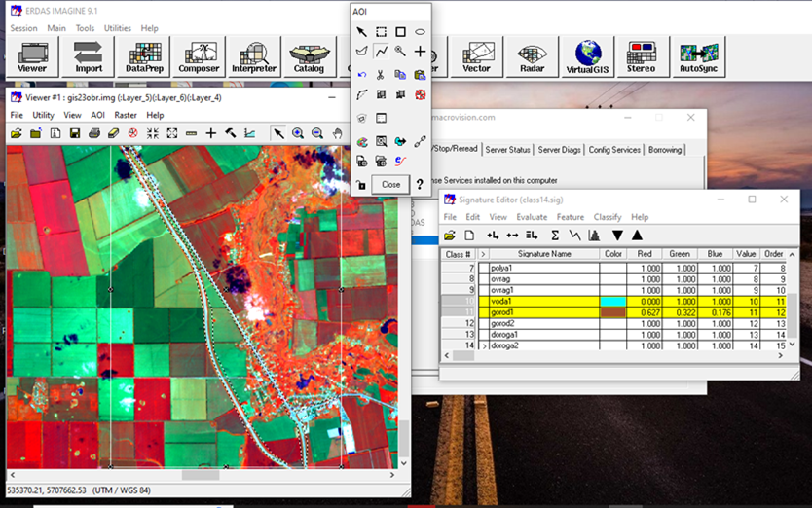Select the Create Ellipse AOI tool
The height and width of the screenshot is (508, 812).
pyautogui.click(x=420, y=32)
